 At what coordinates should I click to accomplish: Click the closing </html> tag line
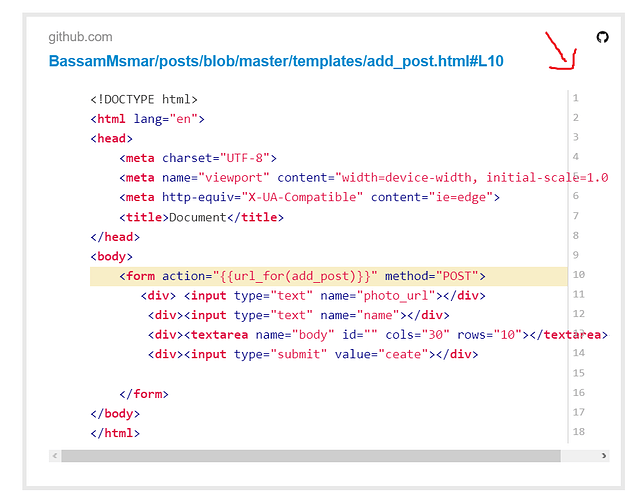pos(115,433)
